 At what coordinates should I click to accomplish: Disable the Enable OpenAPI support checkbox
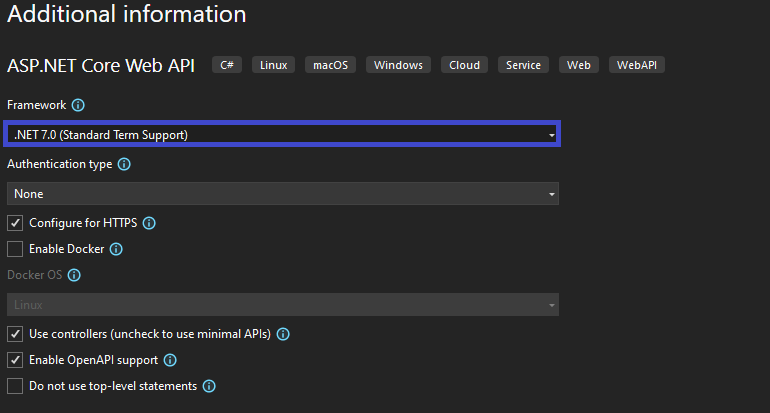click(15, 360)
